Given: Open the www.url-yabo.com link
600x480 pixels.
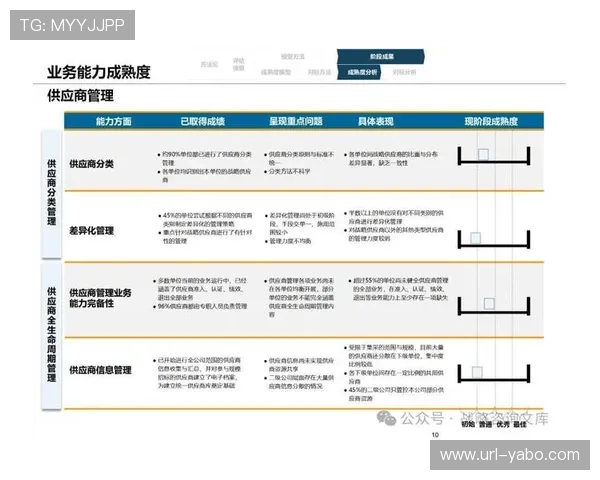Looking at the screenshot, I should click(509, 455).
